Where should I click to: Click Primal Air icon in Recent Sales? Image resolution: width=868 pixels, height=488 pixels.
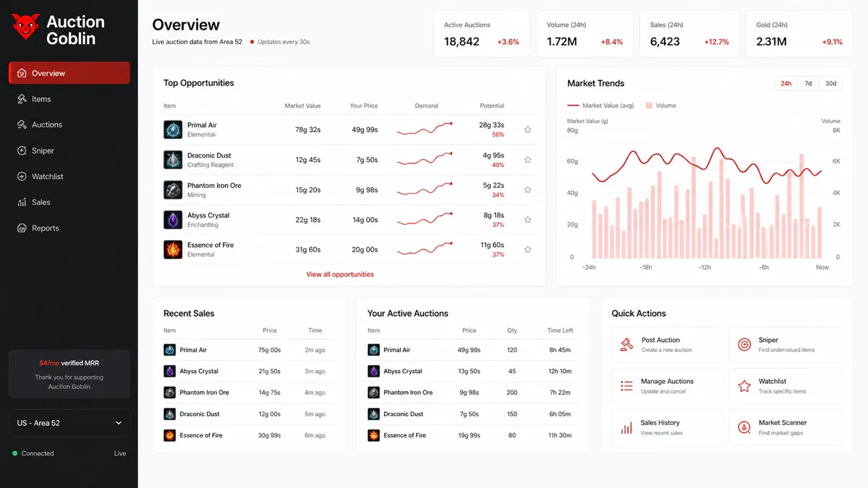coord(169,350)
